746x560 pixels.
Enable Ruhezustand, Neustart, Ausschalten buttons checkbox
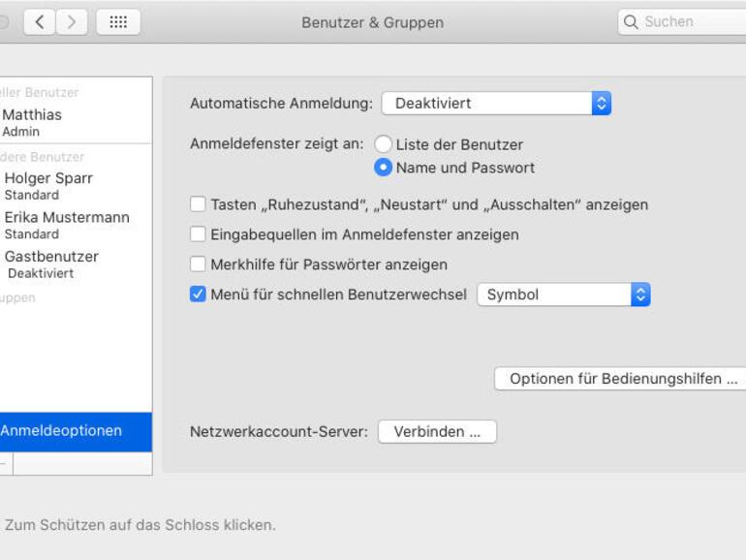tap(198, 204)
